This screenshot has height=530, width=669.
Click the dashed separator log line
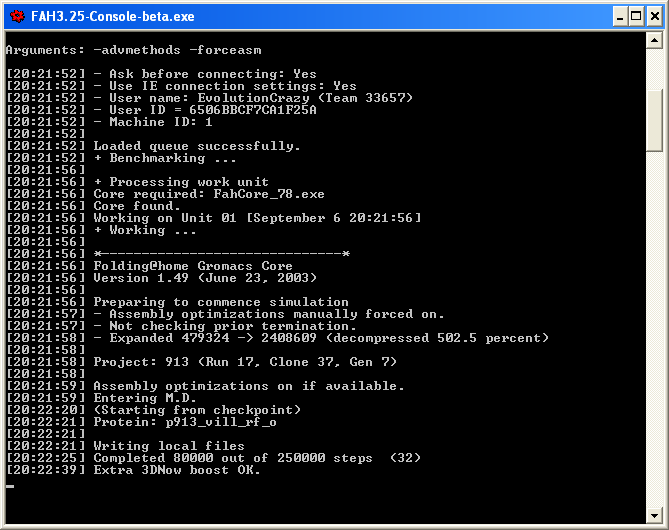tap(178, 254)
